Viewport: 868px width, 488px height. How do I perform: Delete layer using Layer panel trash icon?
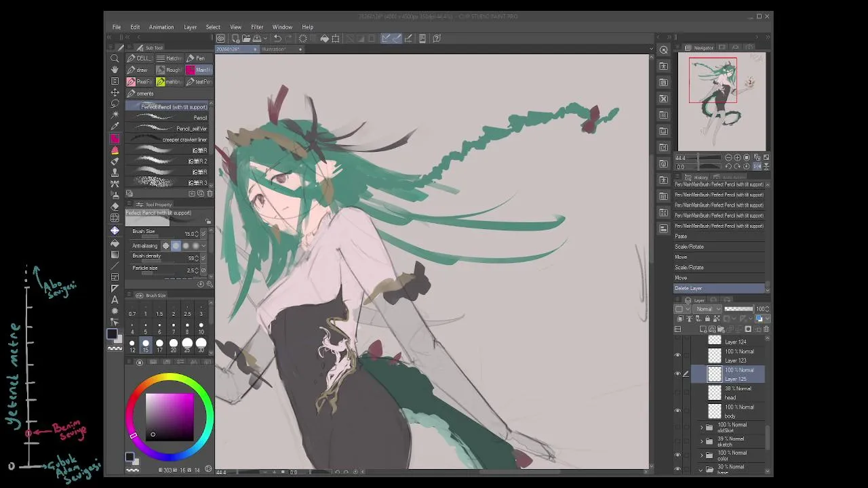(x=766, y=329)
